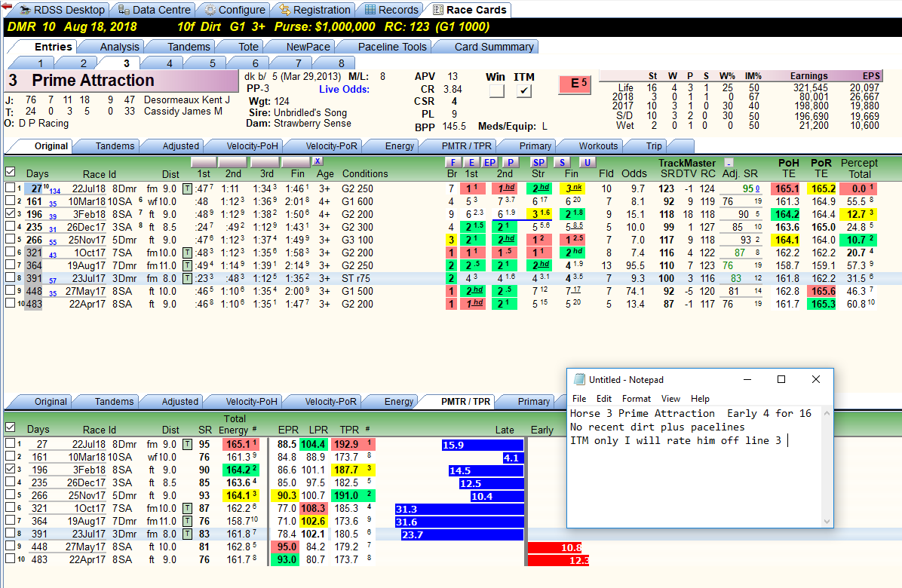Select horse tab number 8
The height and width of the screenshot is (588, 902).
(341, 63)
